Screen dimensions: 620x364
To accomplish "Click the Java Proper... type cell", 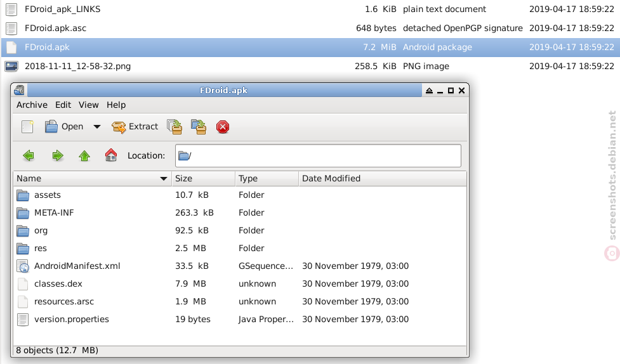I will click(266, 320).
